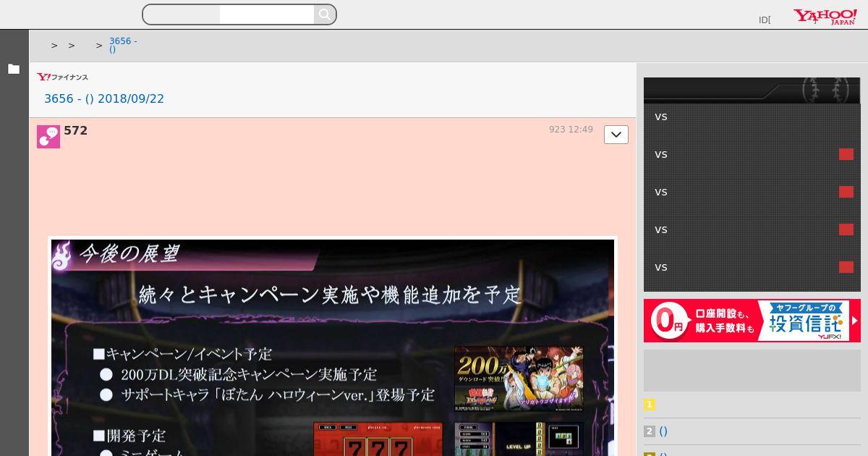
Task: Open the '3656 - () 2018/09/22' title link
Action: [104, 98]
